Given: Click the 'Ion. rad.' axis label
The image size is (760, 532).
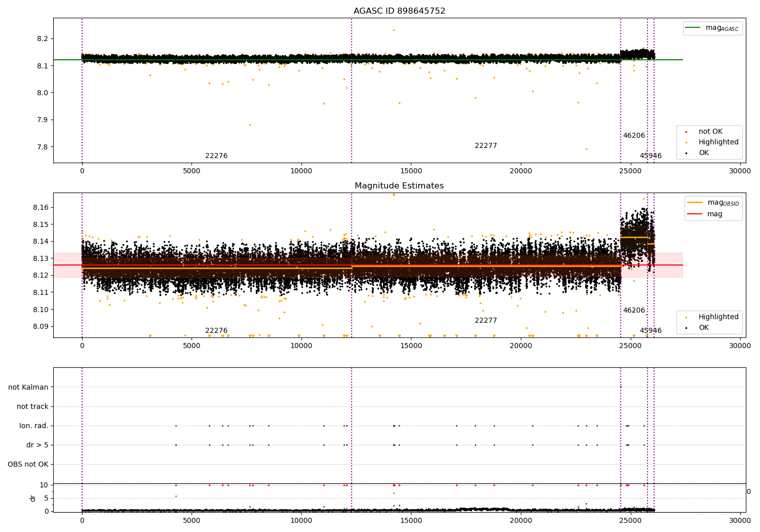Looking at the screenshot, I should coord(34,426).
